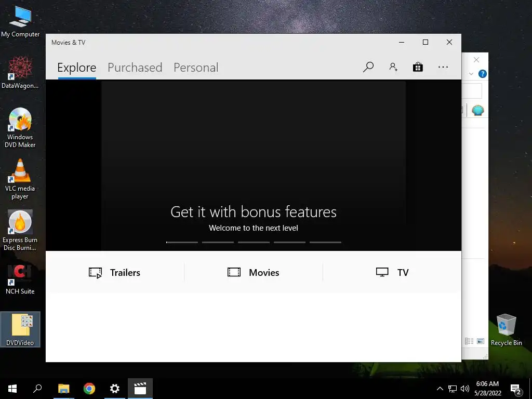532x399 pixels.
Task: Select the first carousel slide indicator
Action: 182,242
